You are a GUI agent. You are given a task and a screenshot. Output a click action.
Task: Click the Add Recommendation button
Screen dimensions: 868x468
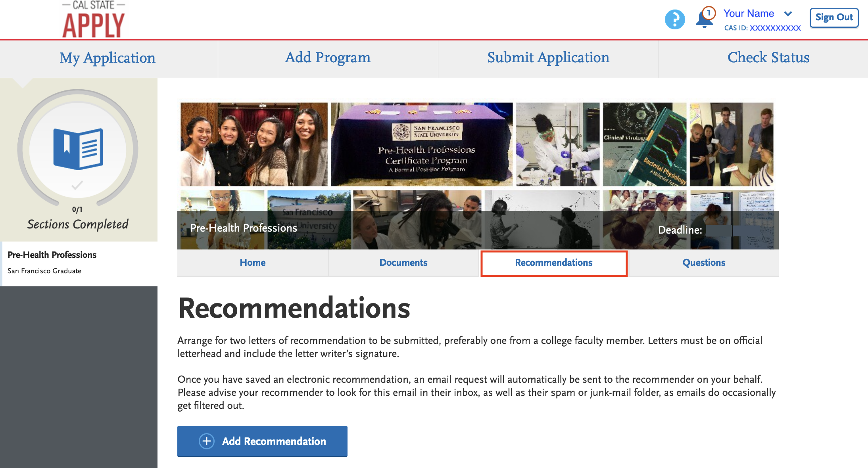click(262, 441)
